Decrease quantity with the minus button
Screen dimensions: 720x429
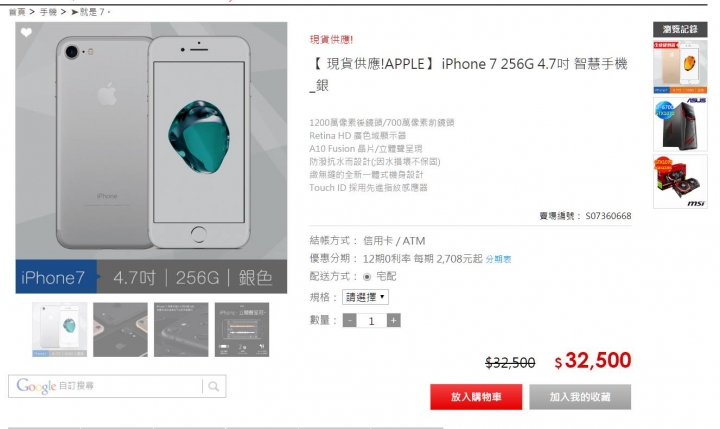[349, 320]
